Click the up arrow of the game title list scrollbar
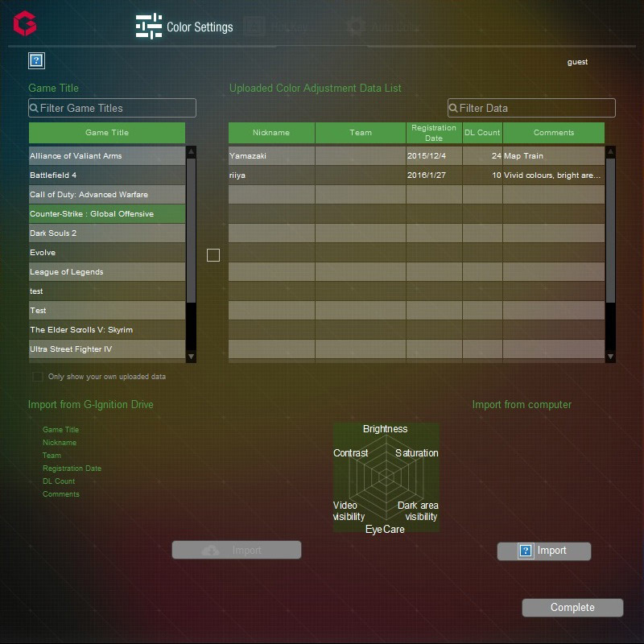 (191, 151)
